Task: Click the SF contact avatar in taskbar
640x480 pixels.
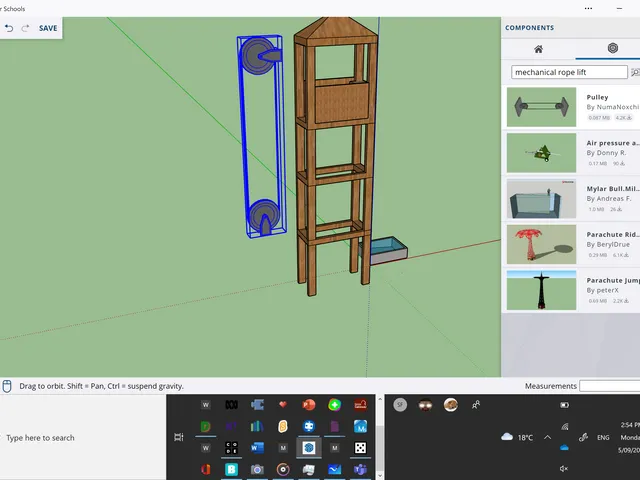Action: coord(400,404)
